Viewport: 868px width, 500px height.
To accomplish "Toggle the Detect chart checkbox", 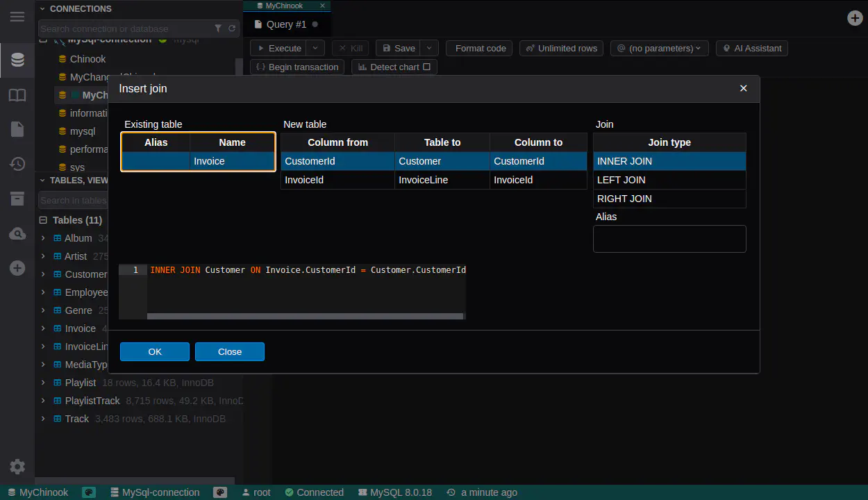I will click(426, 67).
